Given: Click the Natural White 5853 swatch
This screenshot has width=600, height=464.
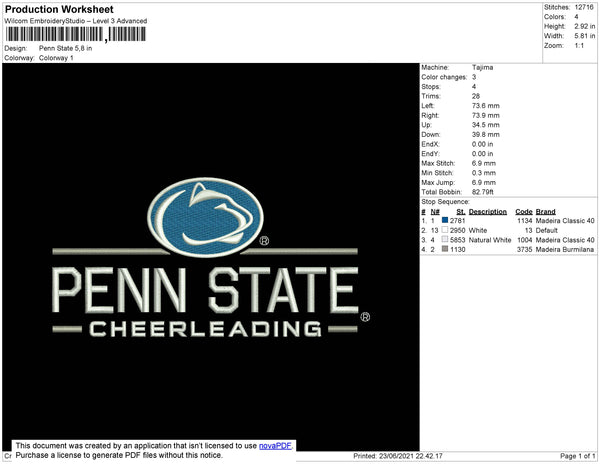Looking at the screenshot, I should point(445,239).
